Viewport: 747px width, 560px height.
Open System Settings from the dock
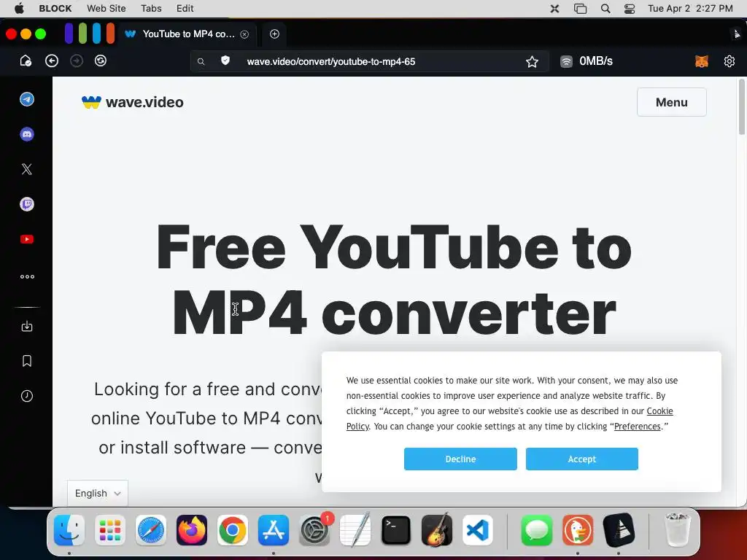[x=314, y=530]
